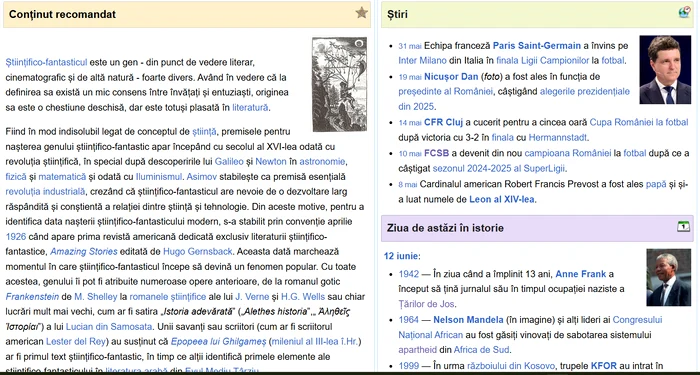Open the Nicușor Dan article link
This screenshot has width=700, height=375.
tap(451, 76)
